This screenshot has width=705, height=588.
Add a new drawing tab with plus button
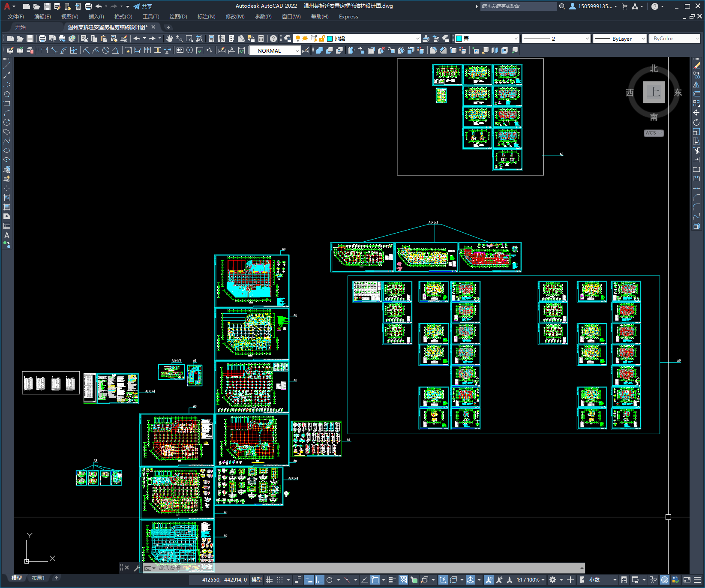(x=168, y=27)
